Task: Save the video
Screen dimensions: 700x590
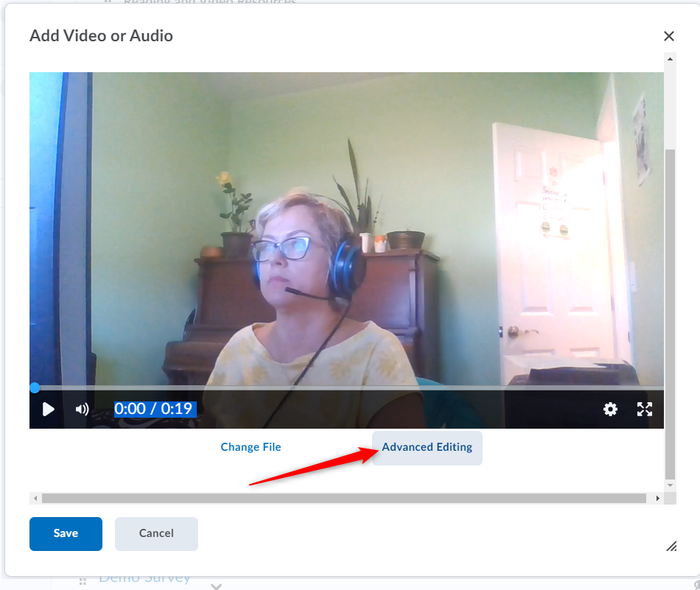Action: pos(66,533)
